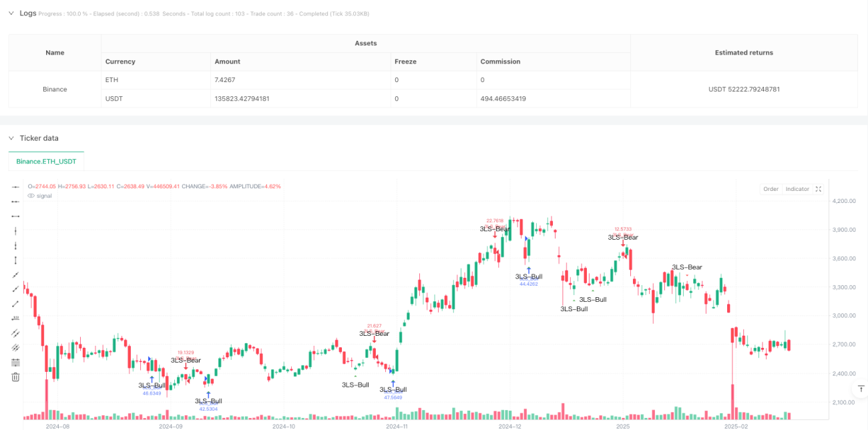
Task: Click the Binance row name cell
Action: [x=55, y=89]
